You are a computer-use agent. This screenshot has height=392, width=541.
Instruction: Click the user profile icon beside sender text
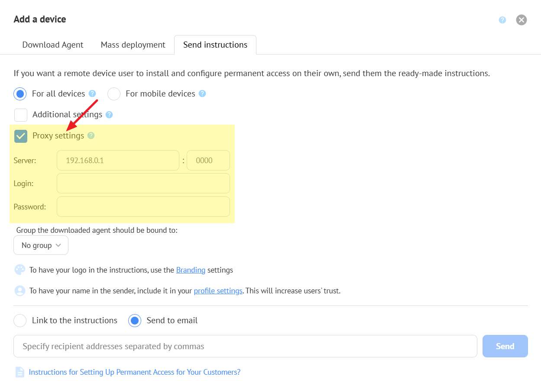pos(20,291)
